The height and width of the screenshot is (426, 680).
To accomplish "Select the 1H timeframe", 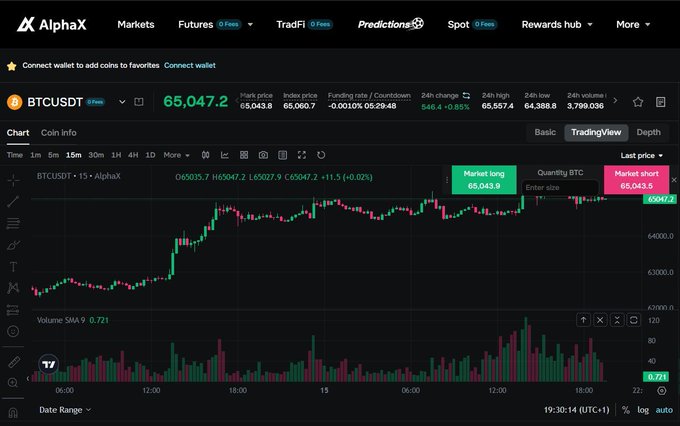I will pos(116,155).
